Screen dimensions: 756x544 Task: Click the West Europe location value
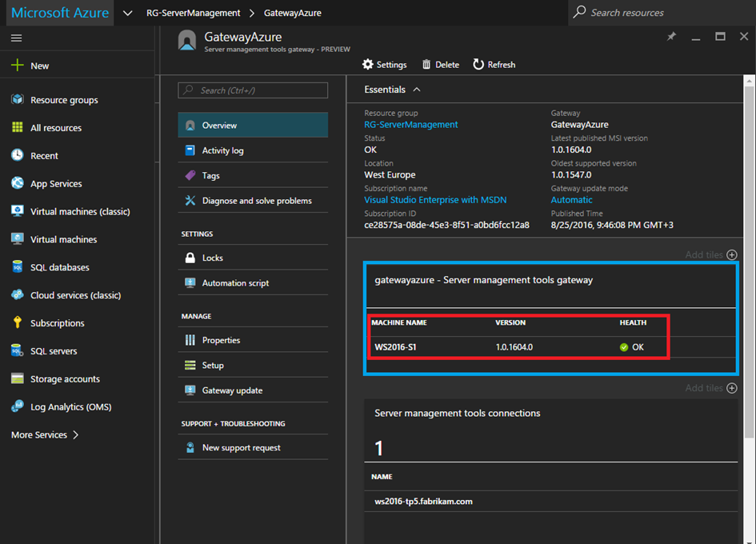click(390, 174)
